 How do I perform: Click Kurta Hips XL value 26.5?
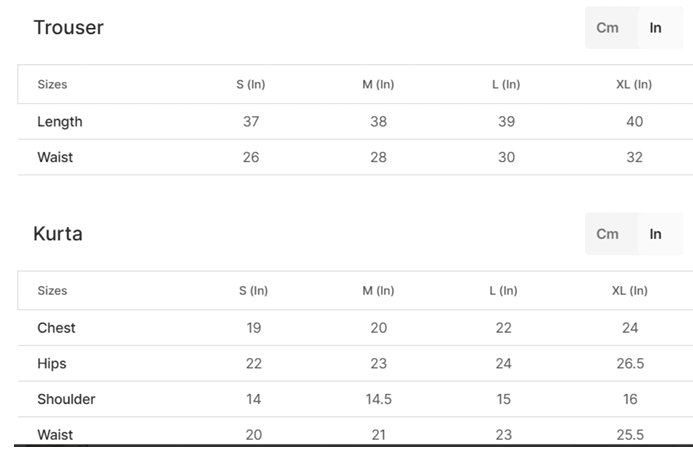630,364
